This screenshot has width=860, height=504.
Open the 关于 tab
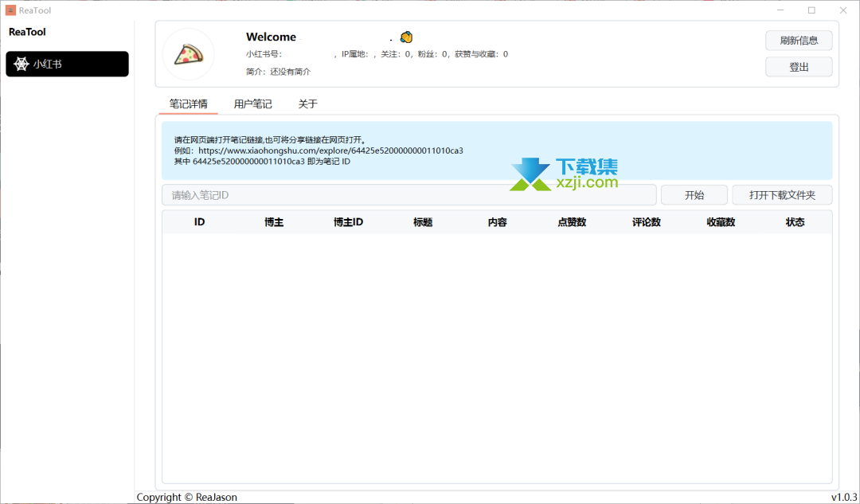[x=307, y=104]
